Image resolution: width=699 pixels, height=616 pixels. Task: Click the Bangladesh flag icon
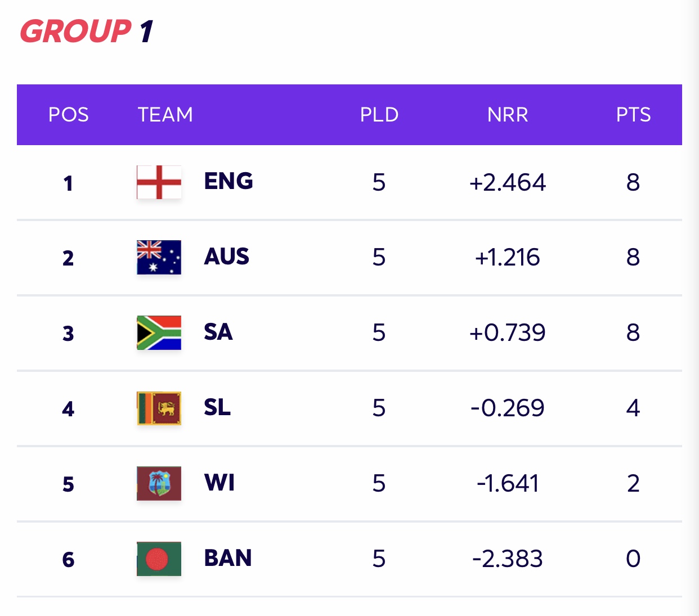tap(159, 559)
